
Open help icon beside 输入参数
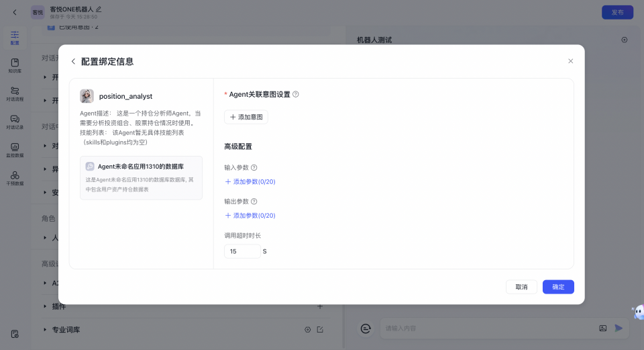point(254,167)
